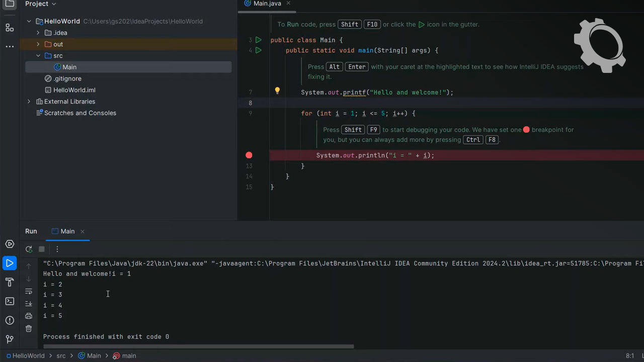The height and width of the screenshot is (362, 644).
Task: Collapse the src folder
Action: (38, 56)
